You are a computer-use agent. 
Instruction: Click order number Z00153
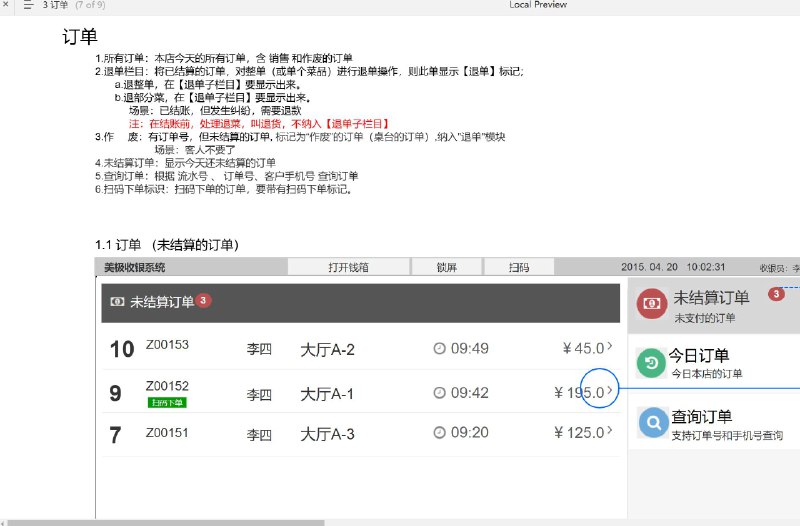[167, 344]
